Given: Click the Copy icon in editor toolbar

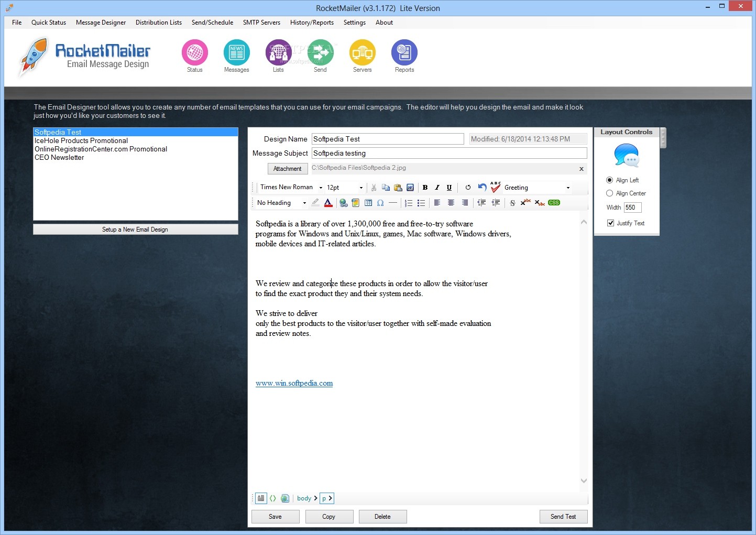Looking at the screenshot, I should [x=386, y=188].
